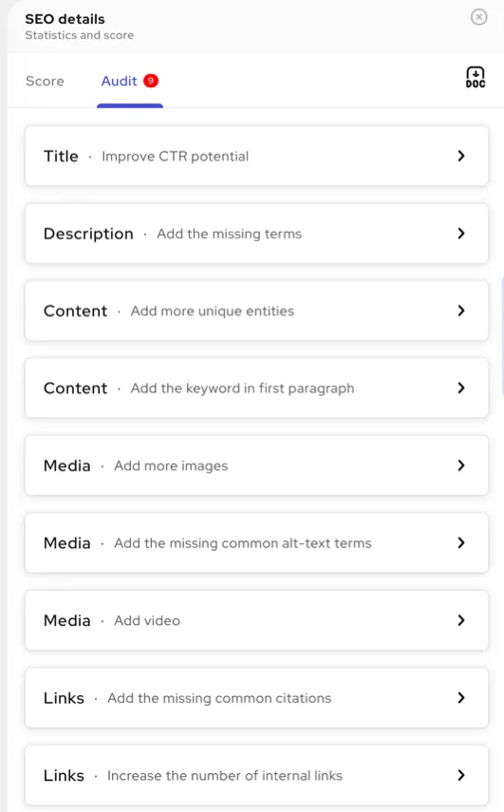The image size is (504, 812).
Task: Expand Title Improve CTR potential chevron
Action: [x=461, y=156]
